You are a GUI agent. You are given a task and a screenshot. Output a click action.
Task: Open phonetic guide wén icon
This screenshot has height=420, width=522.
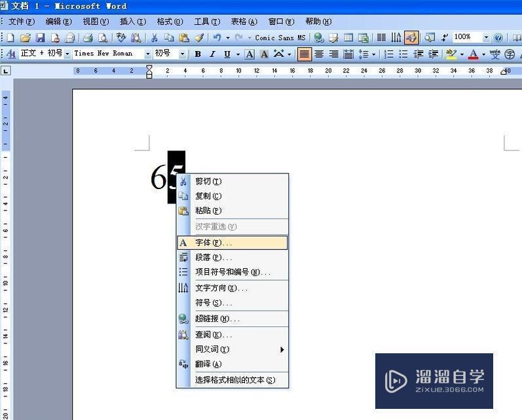tap(494, 54)
